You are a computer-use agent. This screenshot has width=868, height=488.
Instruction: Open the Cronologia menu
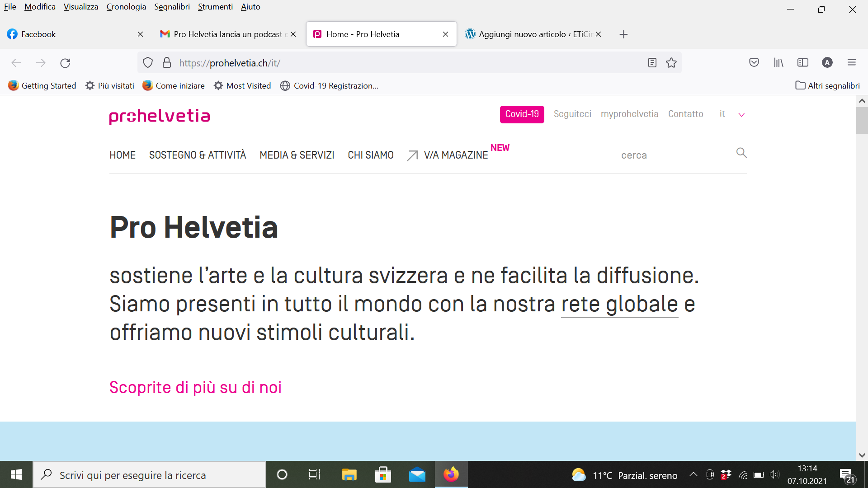tap(126, 7)
